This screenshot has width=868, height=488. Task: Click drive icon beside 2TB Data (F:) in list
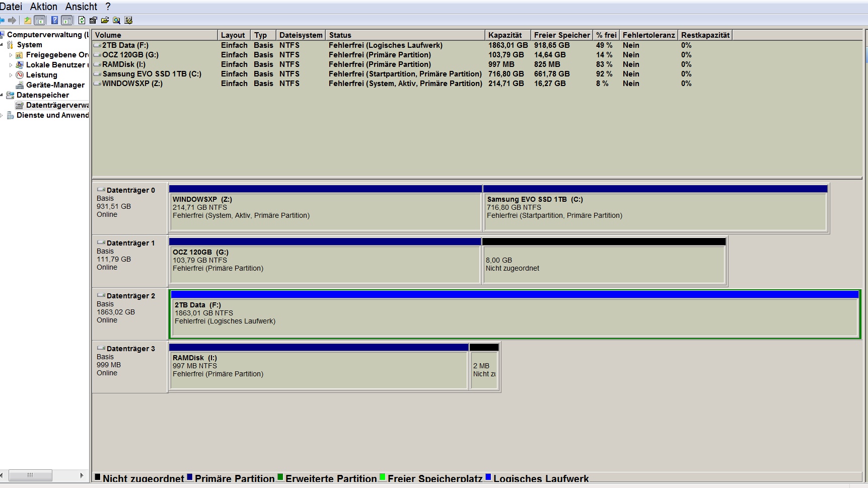97,45
